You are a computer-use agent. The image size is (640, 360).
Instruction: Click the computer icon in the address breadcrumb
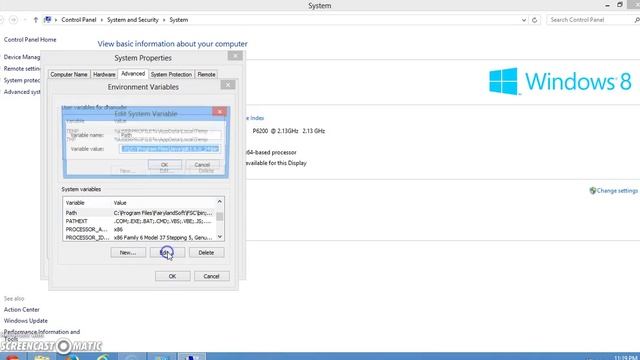[48, 20]
